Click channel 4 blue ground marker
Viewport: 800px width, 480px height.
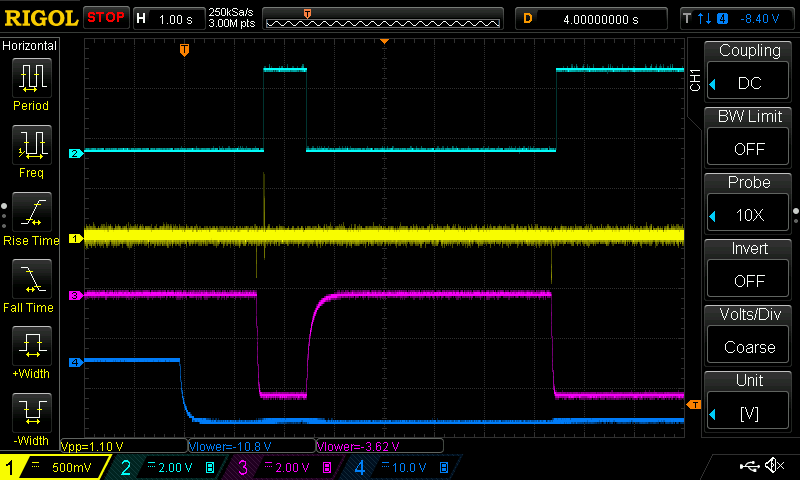76,362
